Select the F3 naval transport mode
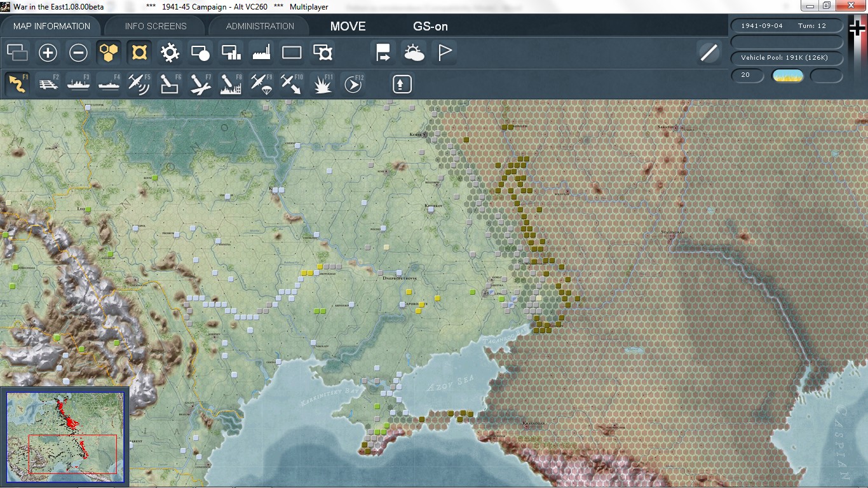This screenshot has width=868, height=488. (79, 84)
